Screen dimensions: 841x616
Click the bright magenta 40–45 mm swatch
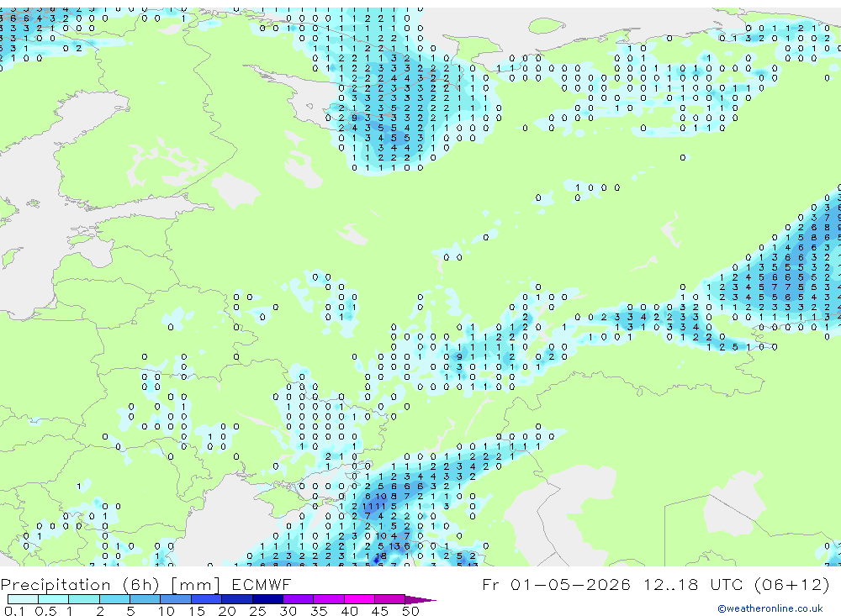coord(359,599)
